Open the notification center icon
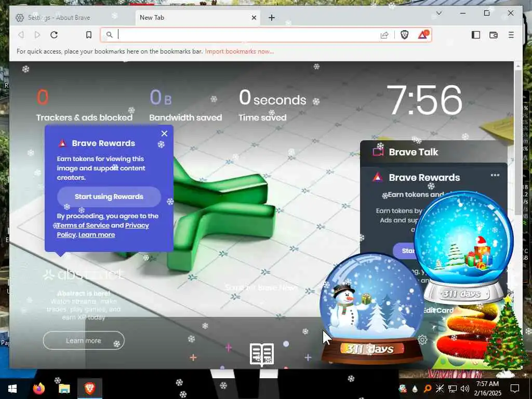 (515, 389)
